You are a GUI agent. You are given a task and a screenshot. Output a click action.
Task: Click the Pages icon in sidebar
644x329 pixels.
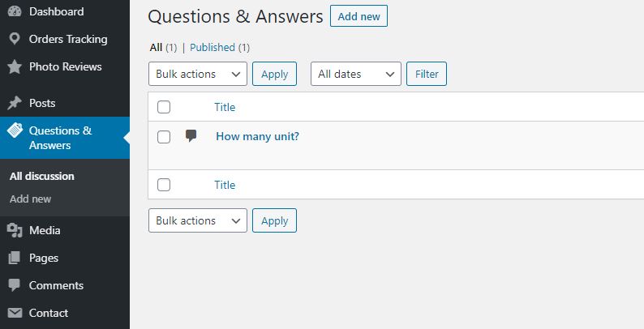[14, 258]
